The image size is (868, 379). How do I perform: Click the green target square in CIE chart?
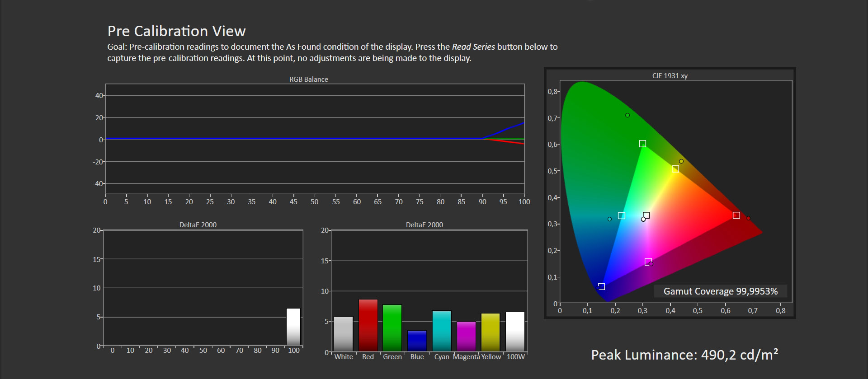pos(642,144)
